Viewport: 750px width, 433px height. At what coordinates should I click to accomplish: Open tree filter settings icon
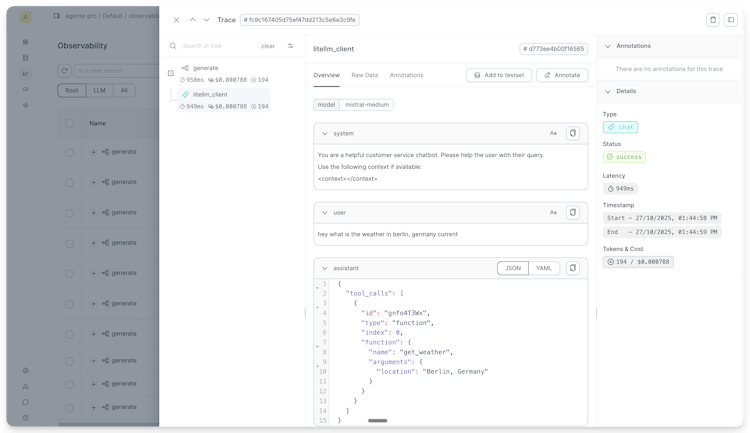[291, 46]
